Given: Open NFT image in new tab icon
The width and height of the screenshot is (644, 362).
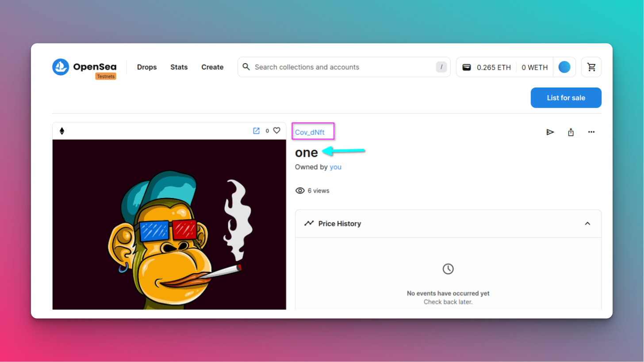Looking at the screenshot, I should click(x=256, y=131).
